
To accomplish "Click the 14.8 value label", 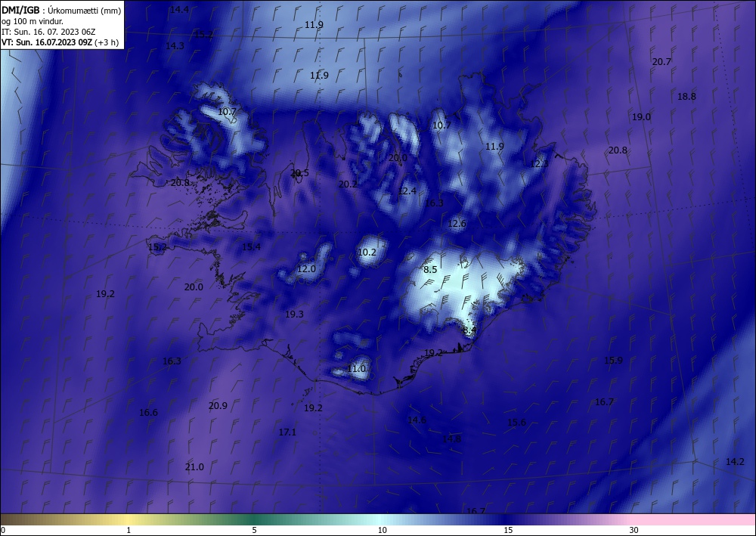I will click(x=451, y=439).
